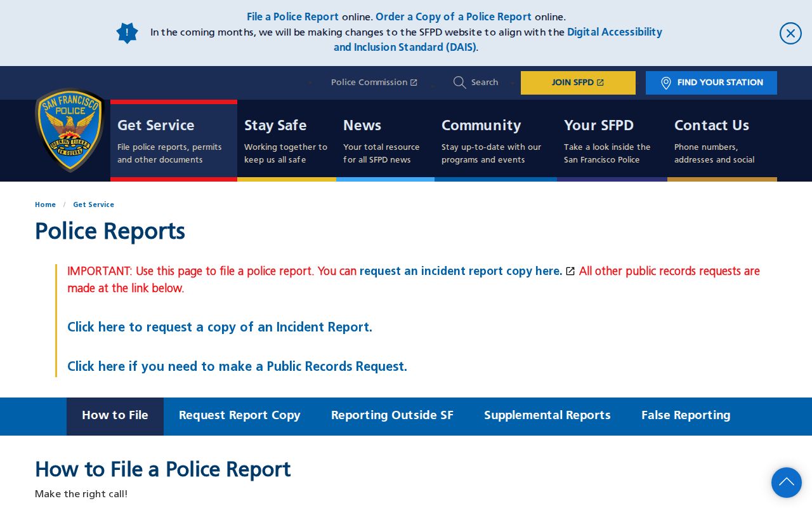Click the back-to-top arrow button

(787, 483)
